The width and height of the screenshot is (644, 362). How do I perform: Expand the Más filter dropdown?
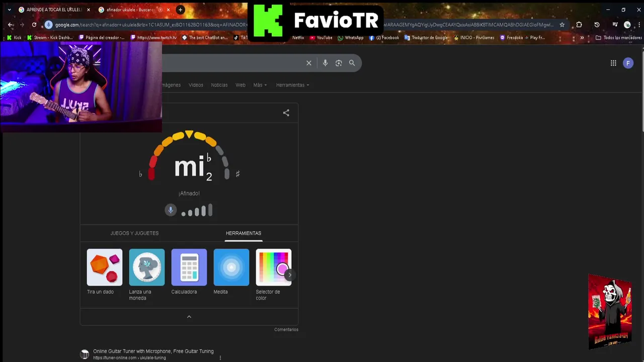tap(260, 85)
